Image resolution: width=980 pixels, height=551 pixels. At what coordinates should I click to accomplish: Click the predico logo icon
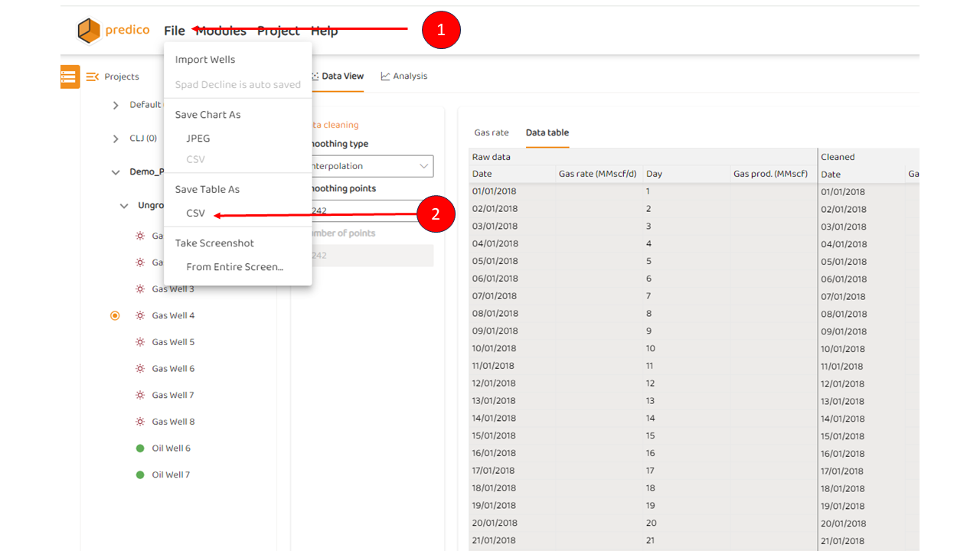pos(89,31)
